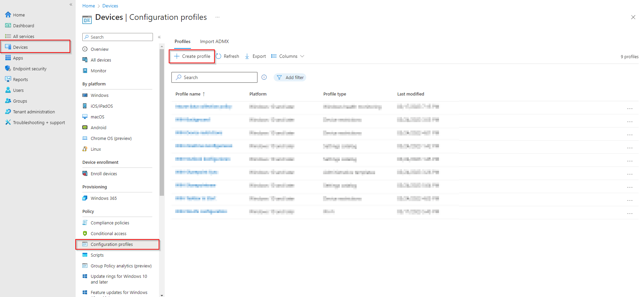Switch to the Import ADMX tab
644x297 pixels.
point(214,41)
